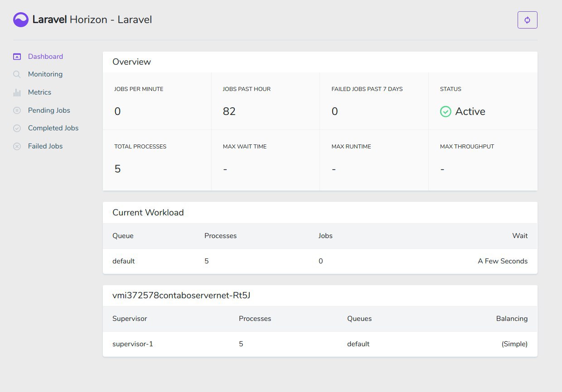Screen dimensions: 562x392
Task: Open the Dashboard menu item
Action: 45,57
